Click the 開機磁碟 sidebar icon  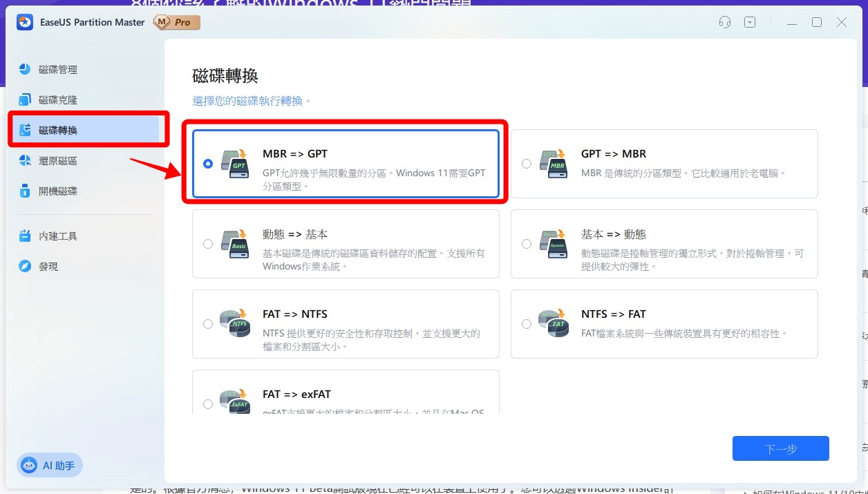(x=25, y=191)
